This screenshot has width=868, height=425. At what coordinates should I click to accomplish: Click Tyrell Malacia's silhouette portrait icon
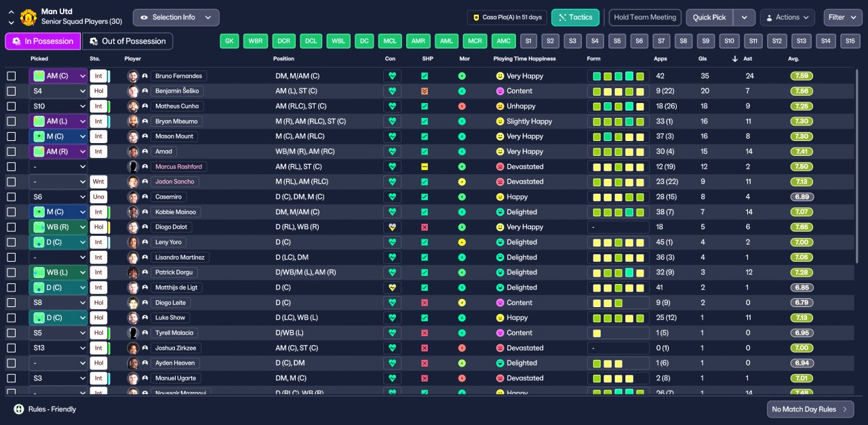(x=133, y=333)
